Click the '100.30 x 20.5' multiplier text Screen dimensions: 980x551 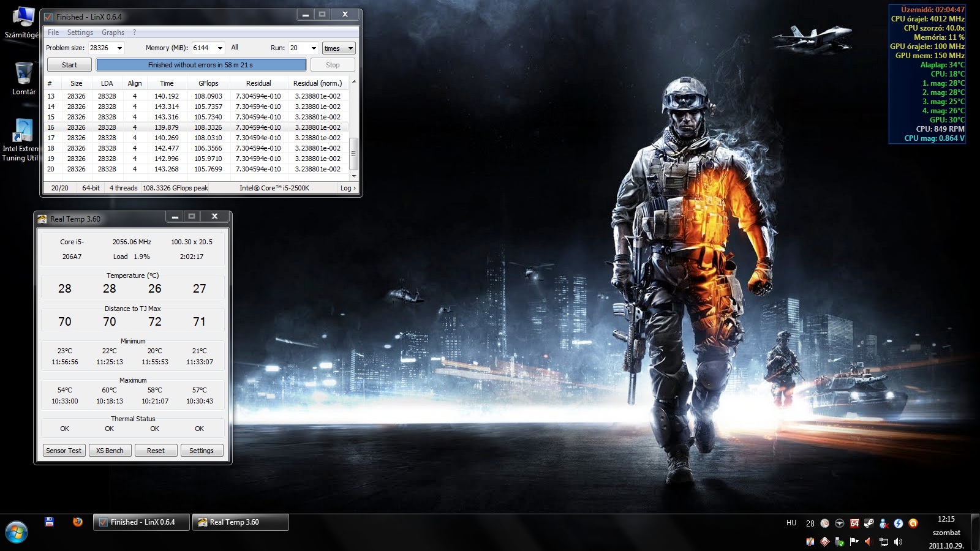tap(192, 242)
